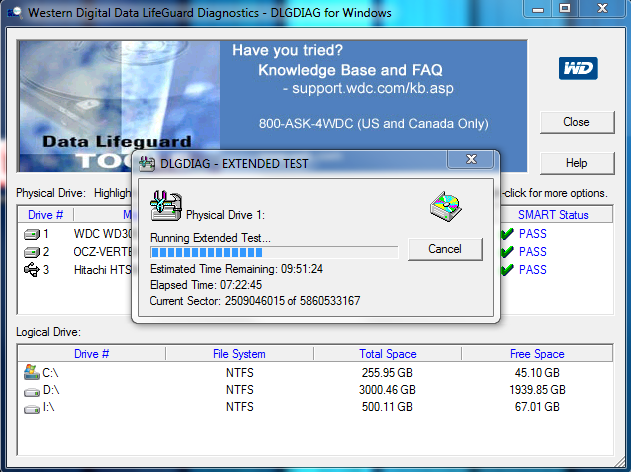Select the Hitachi HTS drive name

(103, 270)
